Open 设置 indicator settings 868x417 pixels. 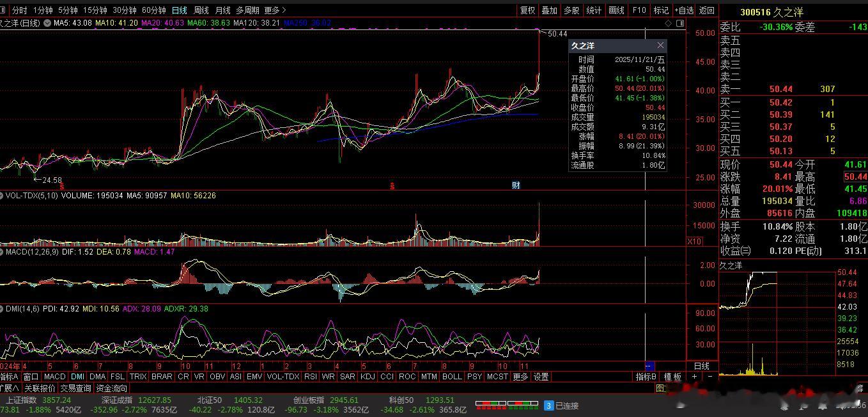pyautogui.click(x=541, y=377)
